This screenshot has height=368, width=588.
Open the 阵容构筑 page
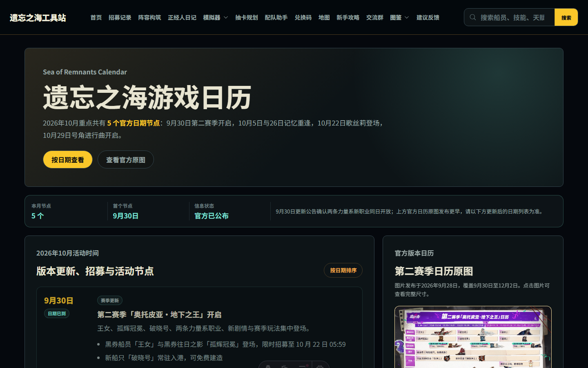coord(149,18)
